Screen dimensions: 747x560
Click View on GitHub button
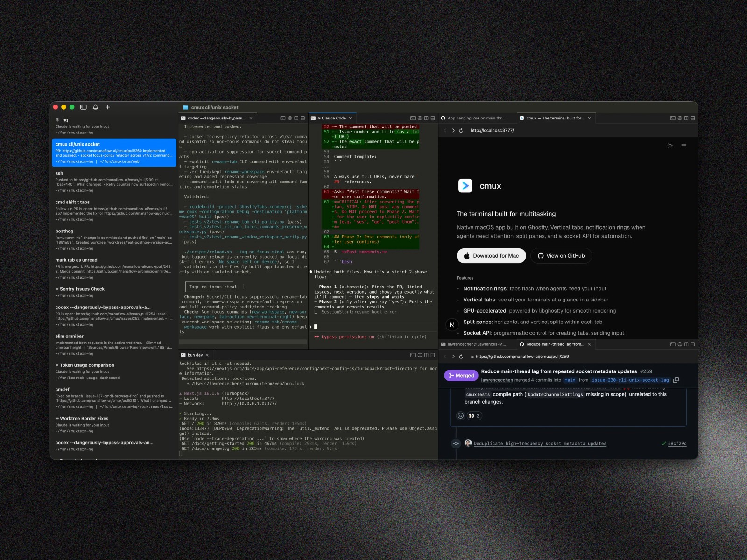[561, 256]
